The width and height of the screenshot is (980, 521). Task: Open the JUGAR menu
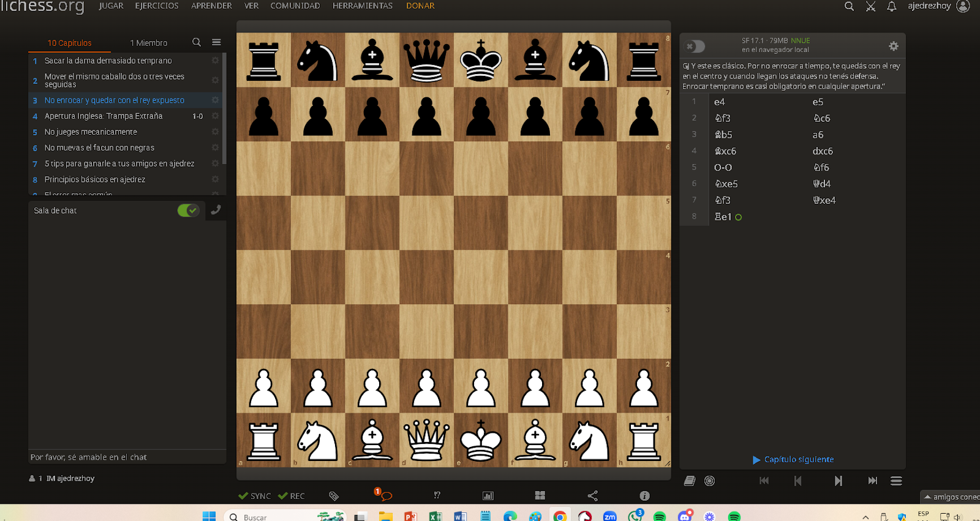click(x=111, y=6)
